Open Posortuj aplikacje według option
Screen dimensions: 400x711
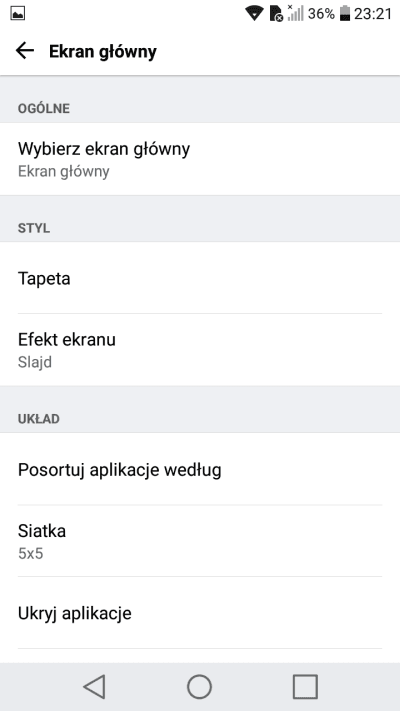[200, 469]
